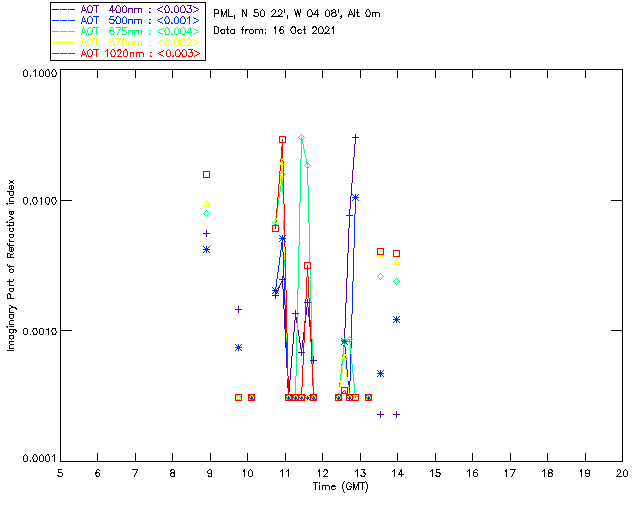Click the 0.0010 y-axis tick label
Screen dimensions: 640x512
point(39,331)
